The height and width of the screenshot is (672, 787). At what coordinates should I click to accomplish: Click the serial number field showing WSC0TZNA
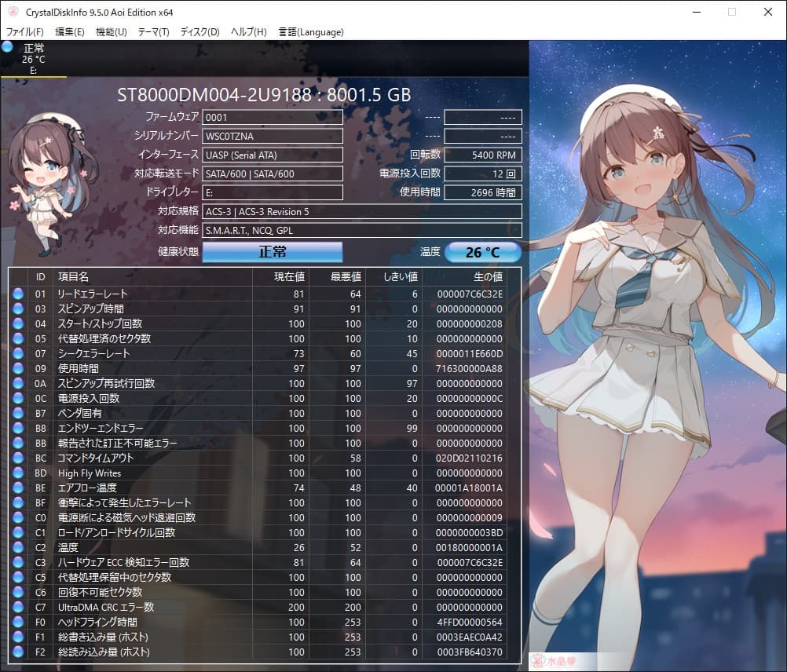click(x=273, y=135)
